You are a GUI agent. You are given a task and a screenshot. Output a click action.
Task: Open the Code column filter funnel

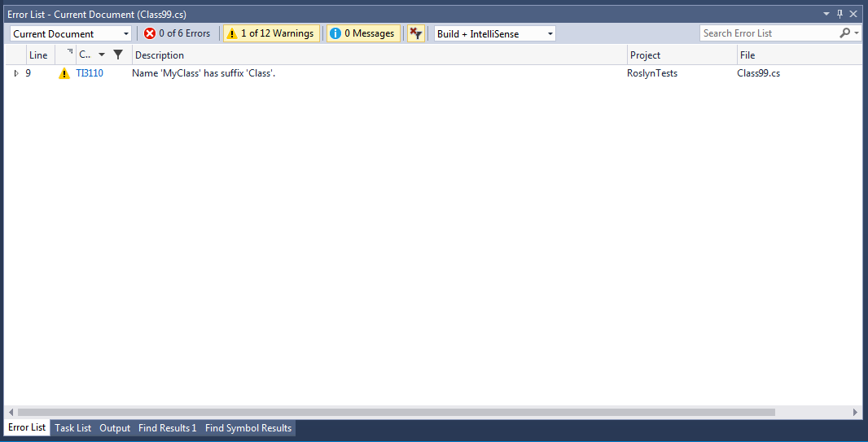(118, 55)
